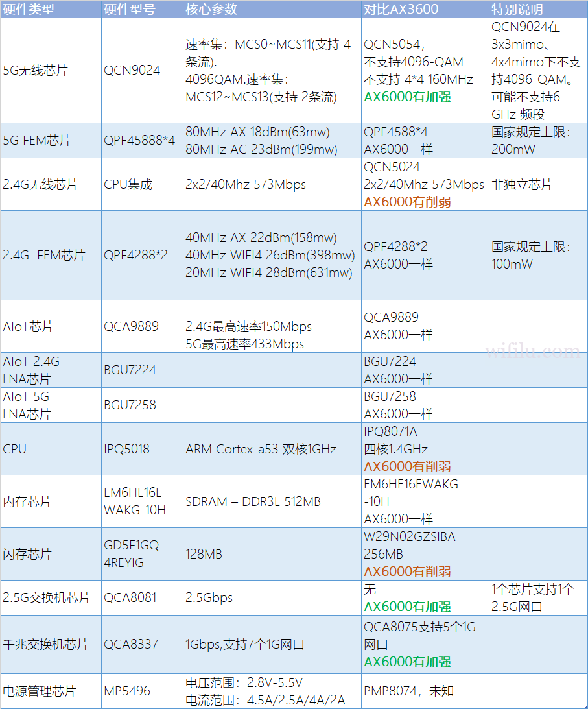This screenshot has height=709, width=588.
Task: Select the 5G无线芯片 row label
Action: click(x=51, y=71)
